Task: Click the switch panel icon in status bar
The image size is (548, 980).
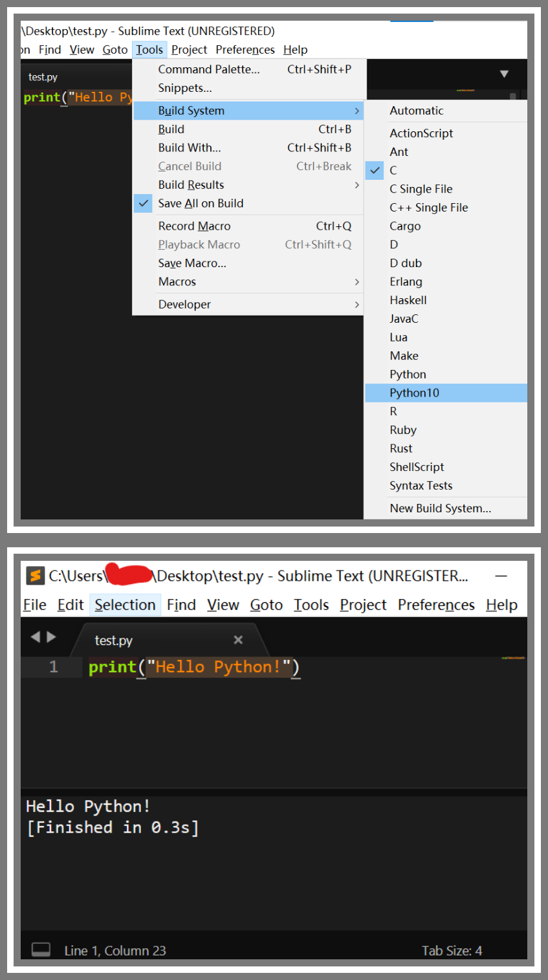Action: [x=41, y=950]
